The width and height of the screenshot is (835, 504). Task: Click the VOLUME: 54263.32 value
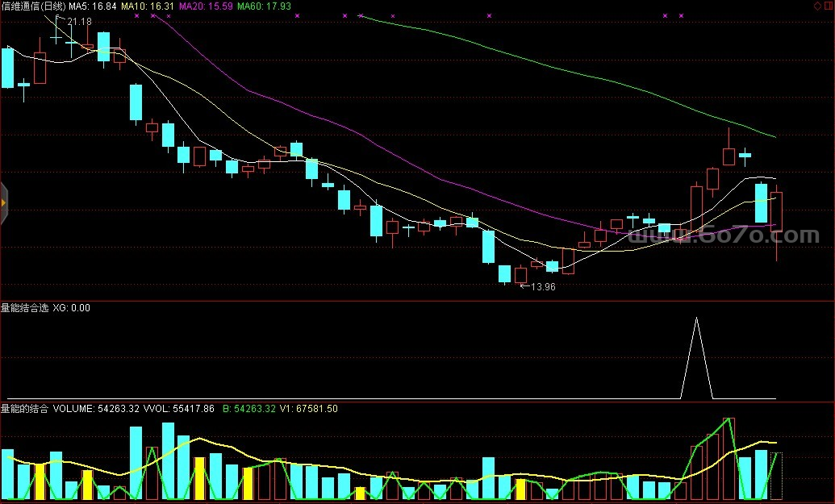tap(96, 409)
